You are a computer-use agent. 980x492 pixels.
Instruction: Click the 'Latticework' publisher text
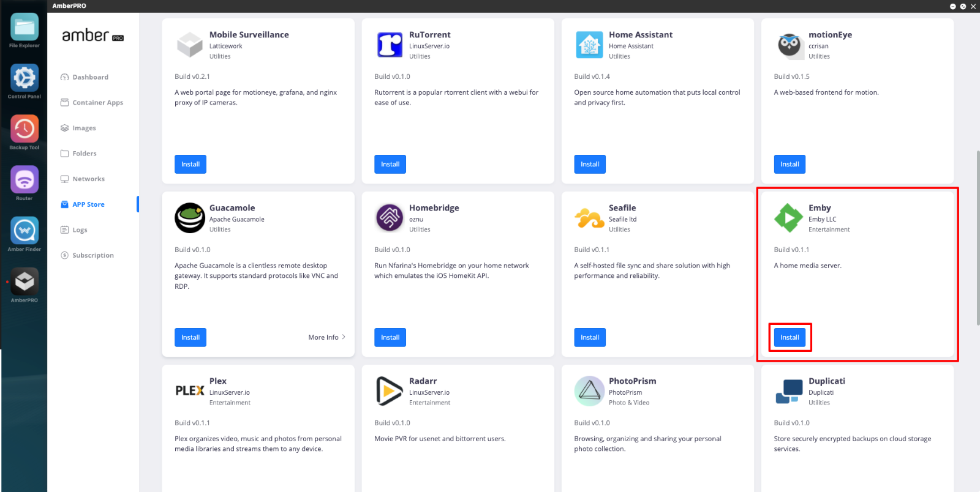[226, 46]
